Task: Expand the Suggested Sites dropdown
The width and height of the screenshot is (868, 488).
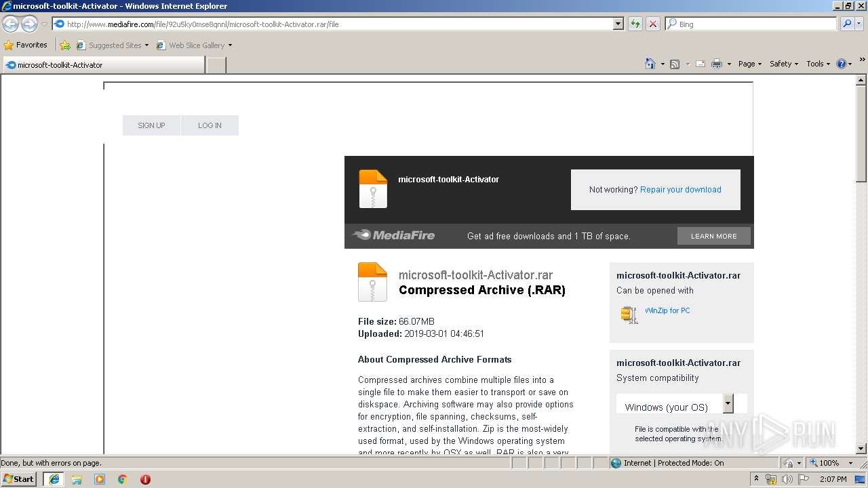Action: point(146,45)
